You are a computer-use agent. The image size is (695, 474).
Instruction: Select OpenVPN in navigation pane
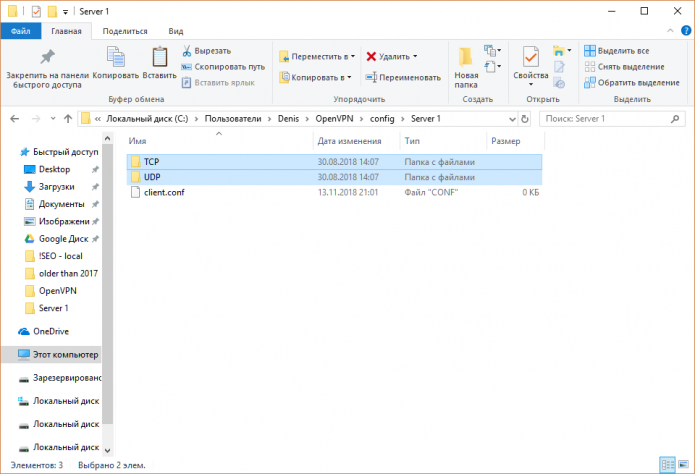click(57, 290)
